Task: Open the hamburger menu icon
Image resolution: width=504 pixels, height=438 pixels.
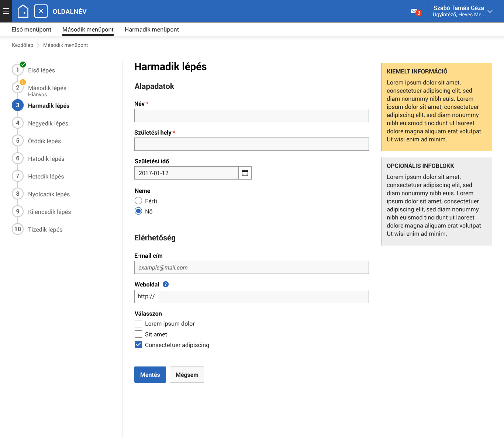Action: tap(6, 11)
